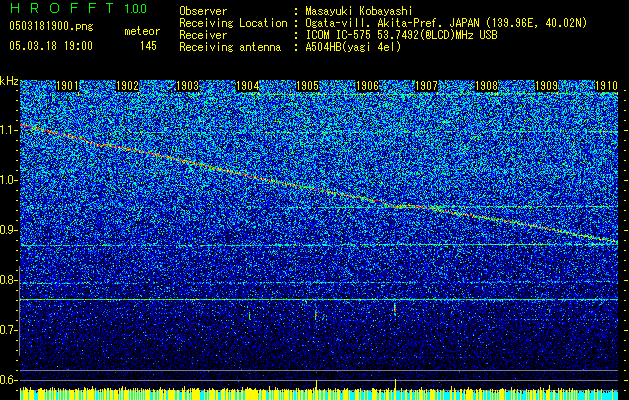This screenshot has width=629, height=400.
Task: Click the 0.8 frequency axis label
Action: point(9,280)
